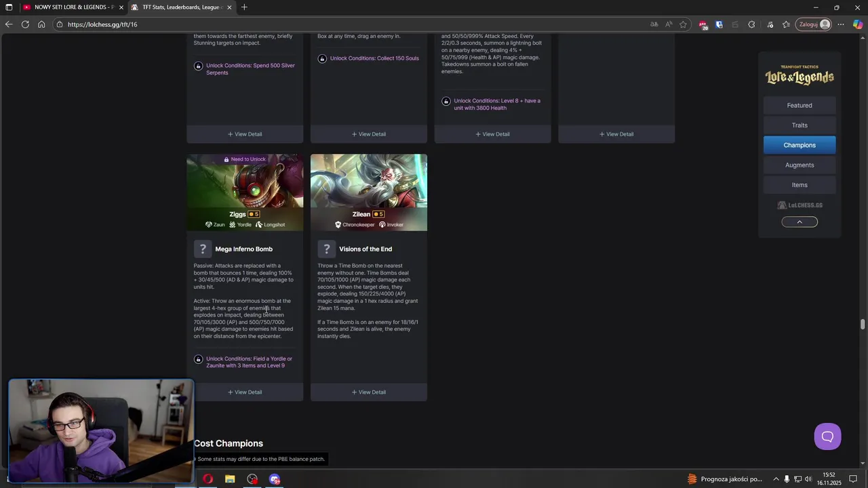Click the Need to Unlock badge on Ziggs
This screenshot has width=868, height=488.
(245, 159)
